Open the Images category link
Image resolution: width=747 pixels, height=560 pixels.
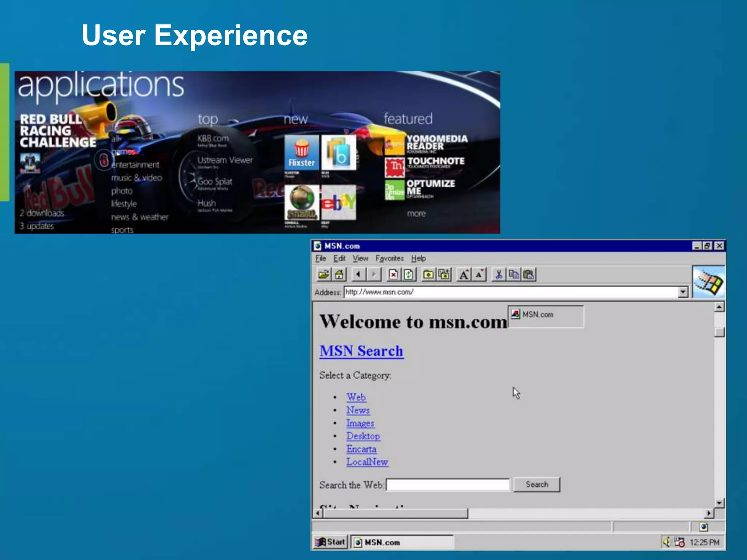[360, 423]
